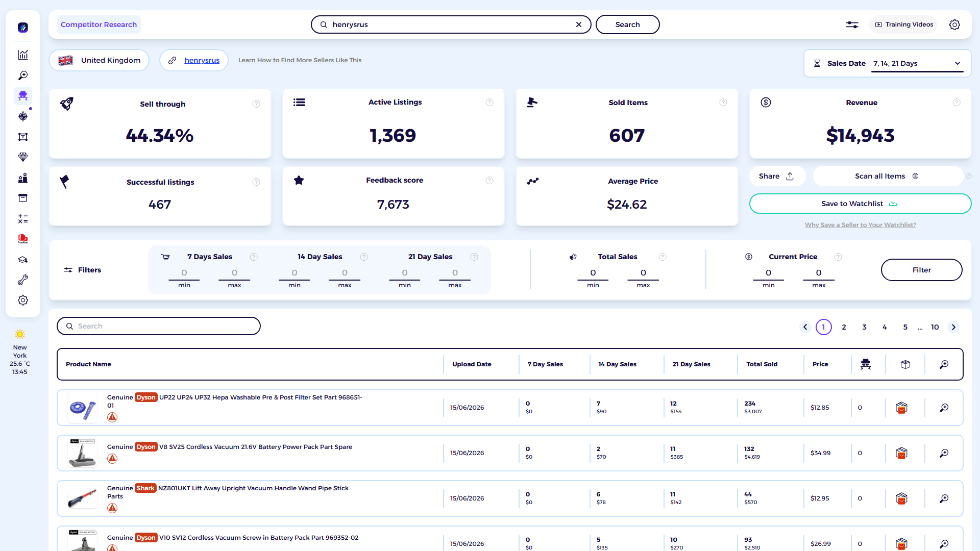Image resolution: width=980 pixels, height=551 pixels.
Task: Open the diamond gems sidebar icon
Action: pyautogui.click(x=23, y=157)
